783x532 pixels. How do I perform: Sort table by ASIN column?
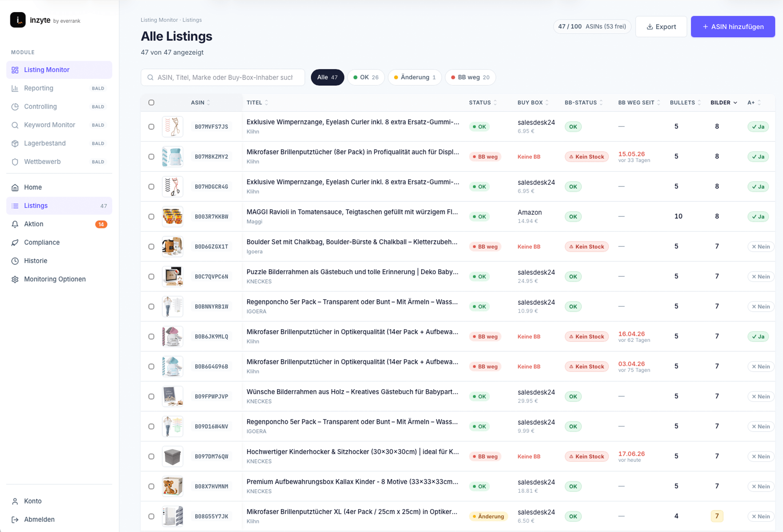[200, 103]
